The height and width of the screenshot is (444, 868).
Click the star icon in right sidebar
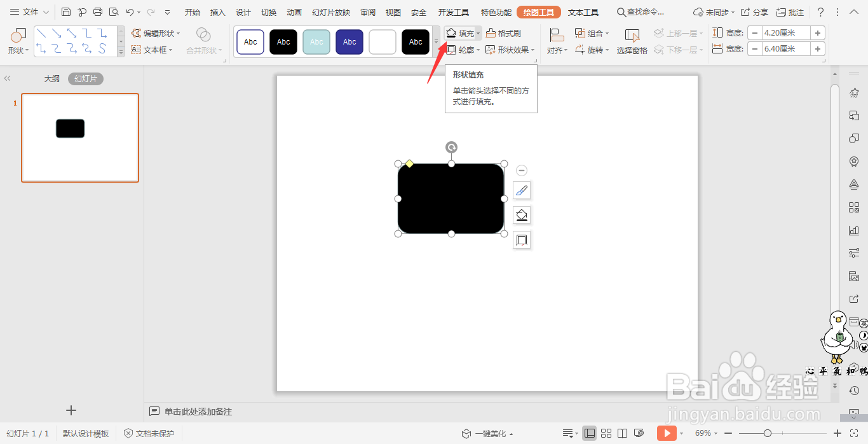tap(854, 93)
